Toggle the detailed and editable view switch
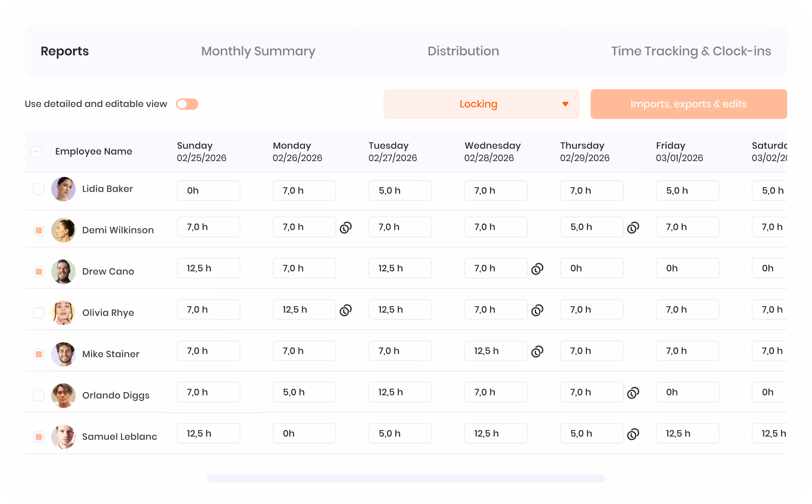 (187, 104)
